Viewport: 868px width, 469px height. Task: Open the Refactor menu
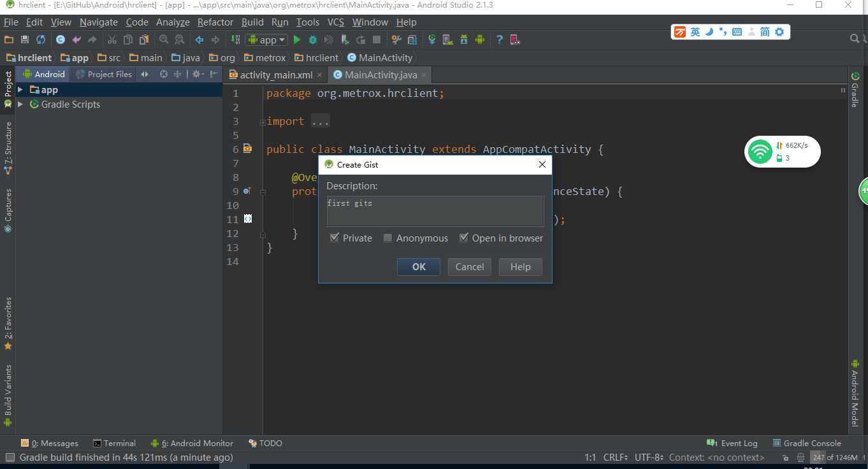coord(215,22)
